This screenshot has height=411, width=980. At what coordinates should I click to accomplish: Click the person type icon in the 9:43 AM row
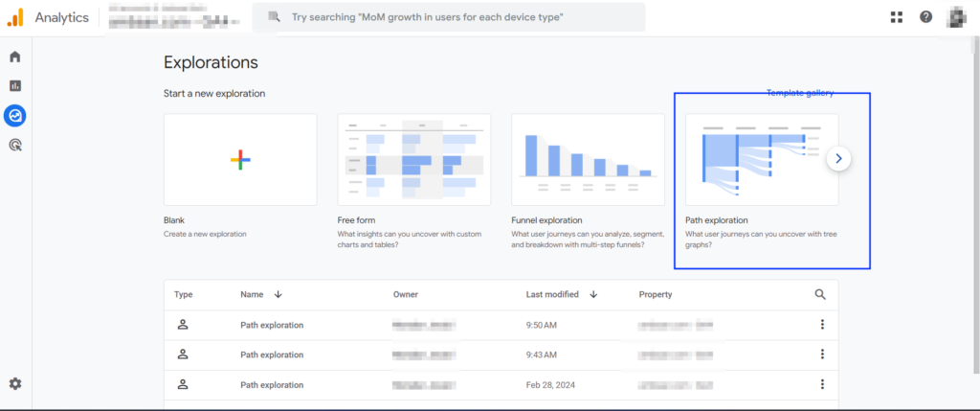pos(183,354)
